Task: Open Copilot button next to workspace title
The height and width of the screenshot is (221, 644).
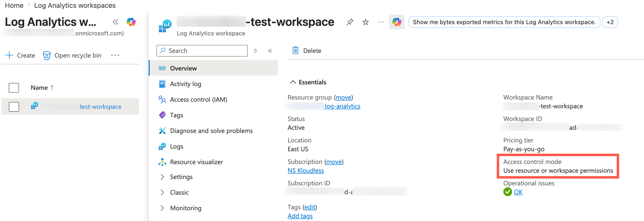Action: click(397, 22)
